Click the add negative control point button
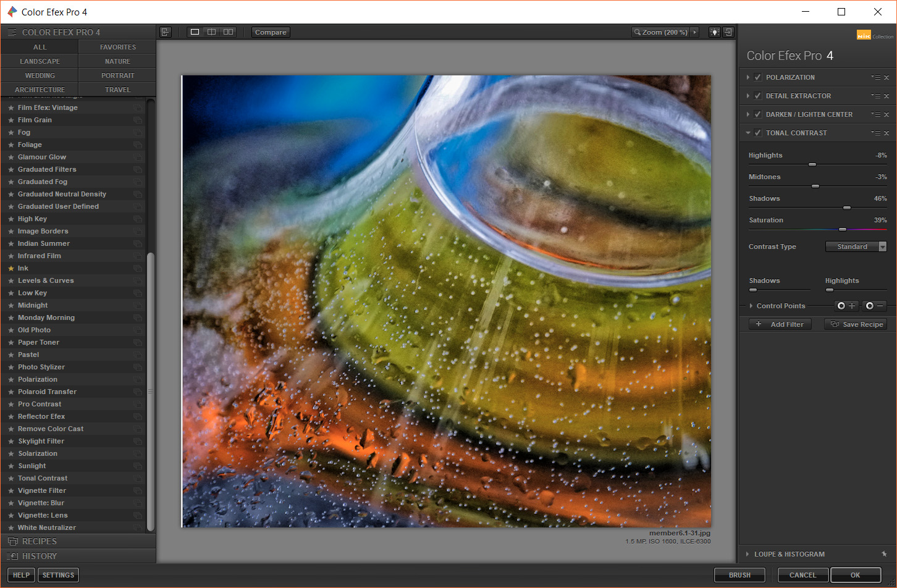Image resolution: width=897 pixels, height=588 pixels. pos(874,306)
